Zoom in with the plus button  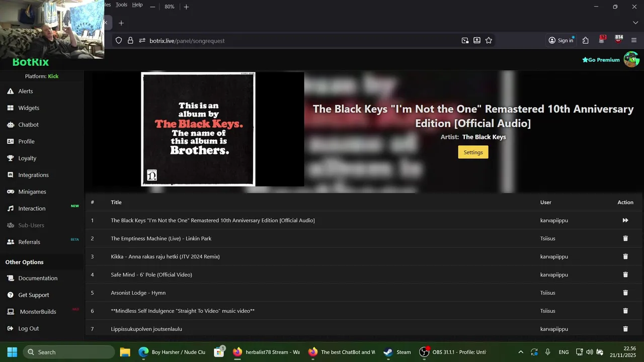[x=186, y=7]
